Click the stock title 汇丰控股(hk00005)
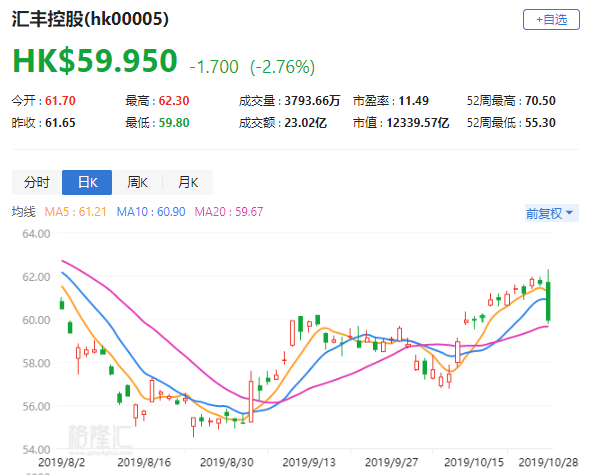This screenshot has width=589, height=475. coord(90,19)
